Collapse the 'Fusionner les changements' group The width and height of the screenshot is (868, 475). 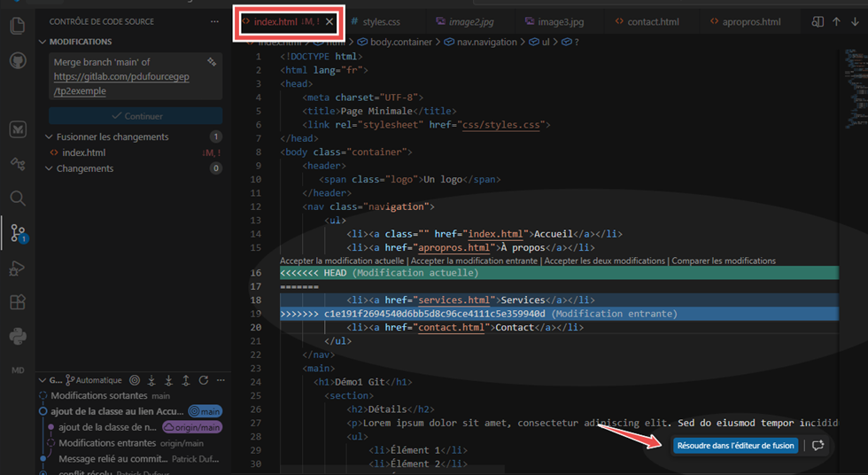(49, 136)
